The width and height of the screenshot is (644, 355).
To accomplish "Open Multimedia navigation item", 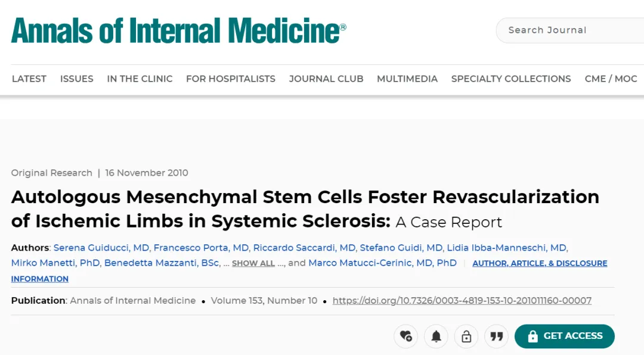I will 407,79.
